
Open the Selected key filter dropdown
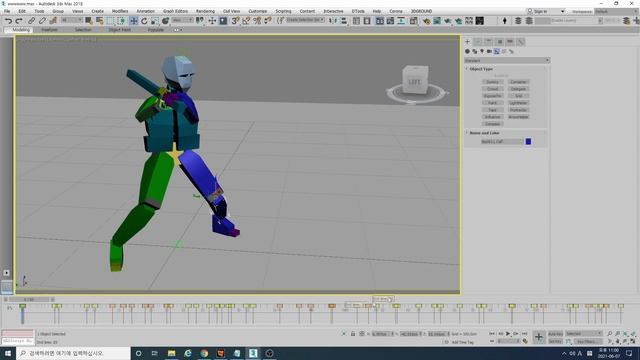(584, 333)
